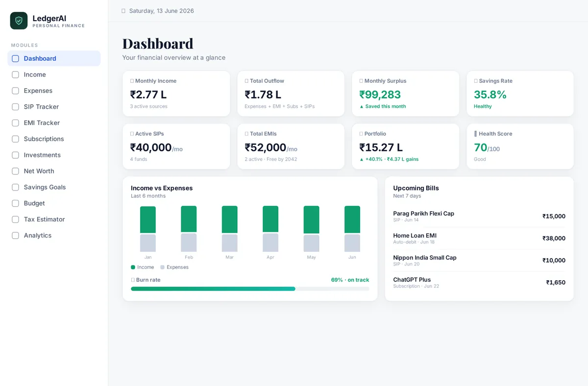588x386 pixels.
Task: Click the calendar icon beside the date
Action: click(123, 11)
